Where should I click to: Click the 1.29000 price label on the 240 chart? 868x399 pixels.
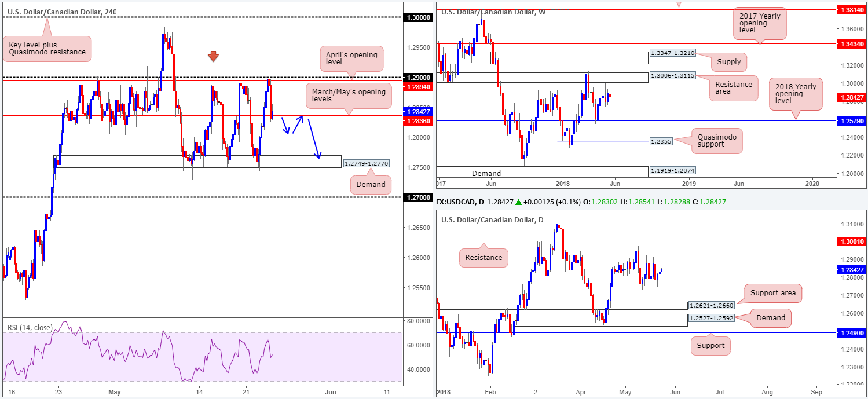click(x=418, y=77)
